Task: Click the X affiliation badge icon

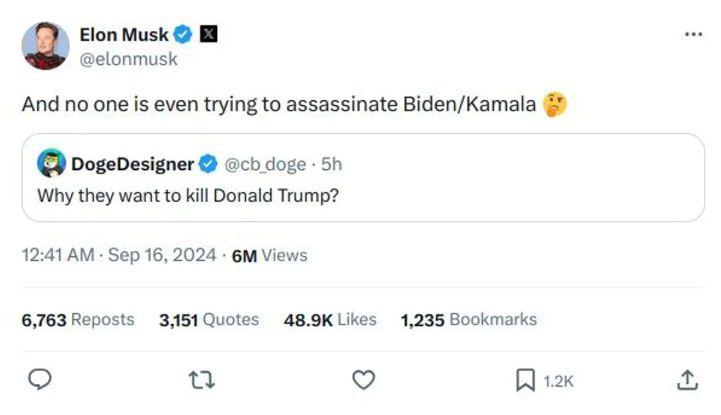Action: coord(208,35)
